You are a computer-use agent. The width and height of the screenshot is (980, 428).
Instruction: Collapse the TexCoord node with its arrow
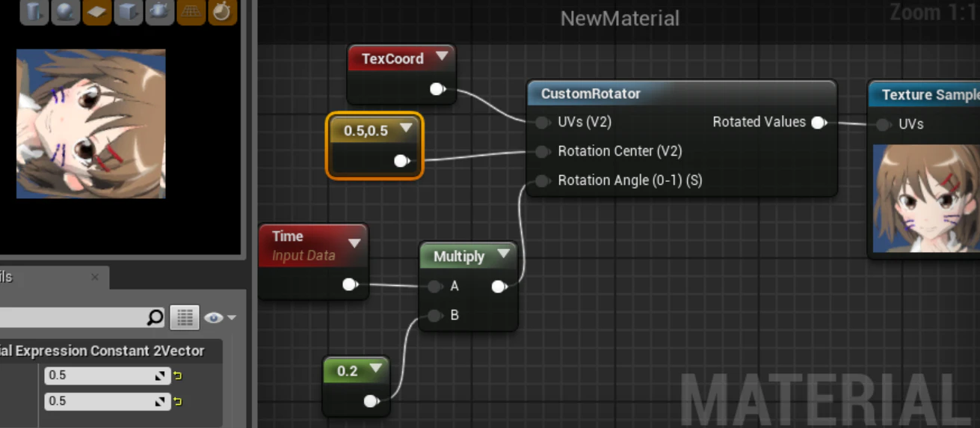(x=442, y=56)
